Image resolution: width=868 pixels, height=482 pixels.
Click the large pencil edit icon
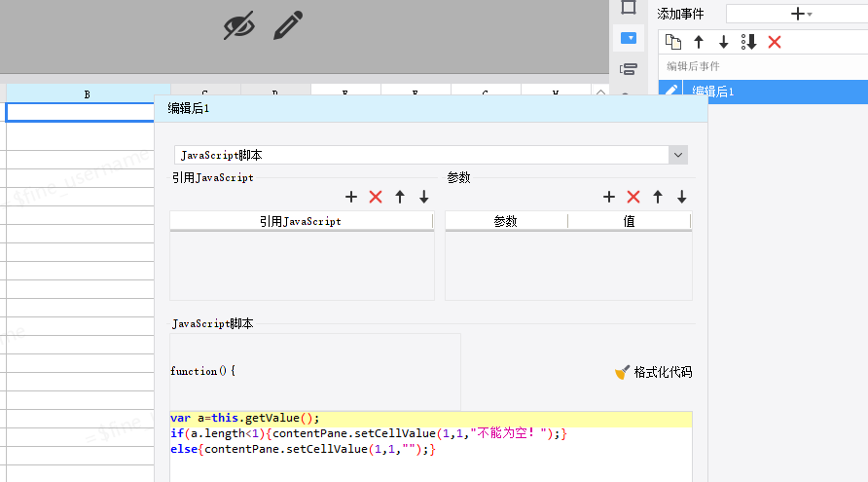[288, 25]
